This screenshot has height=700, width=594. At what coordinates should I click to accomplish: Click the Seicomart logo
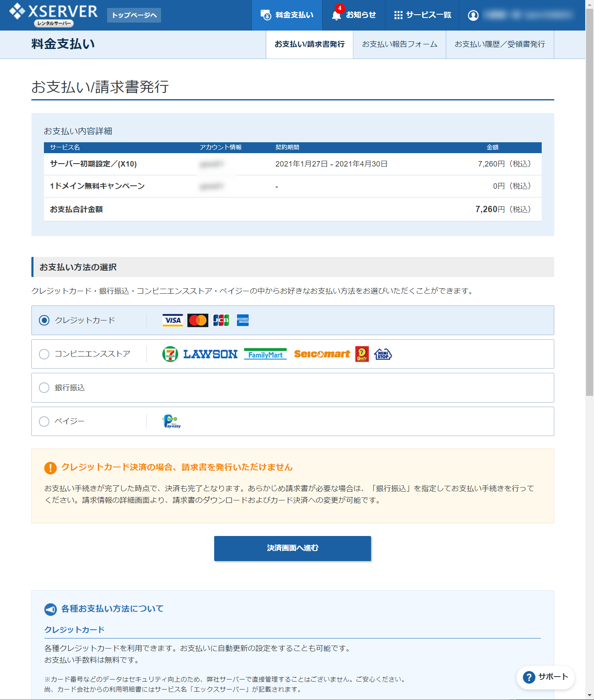pyautogui.click(x=322, y=354)
